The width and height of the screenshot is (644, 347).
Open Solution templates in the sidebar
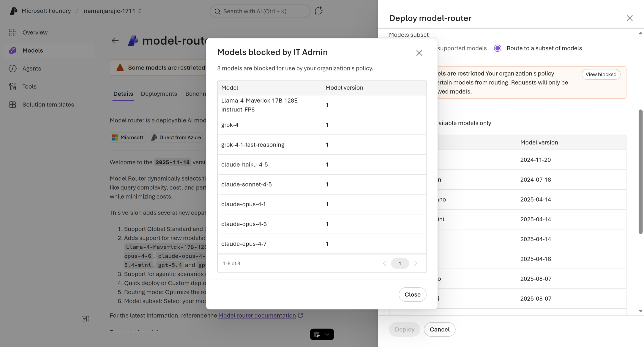click(49, 104)
